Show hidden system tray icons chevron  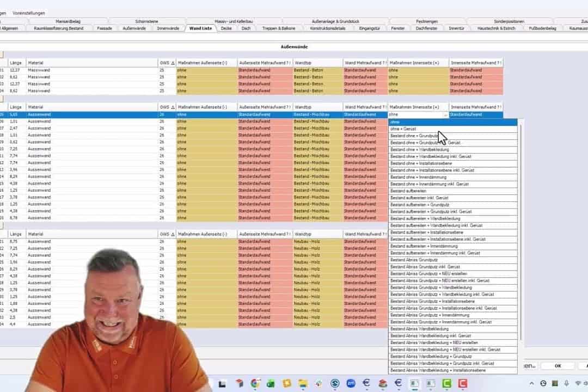click(532, 383)
